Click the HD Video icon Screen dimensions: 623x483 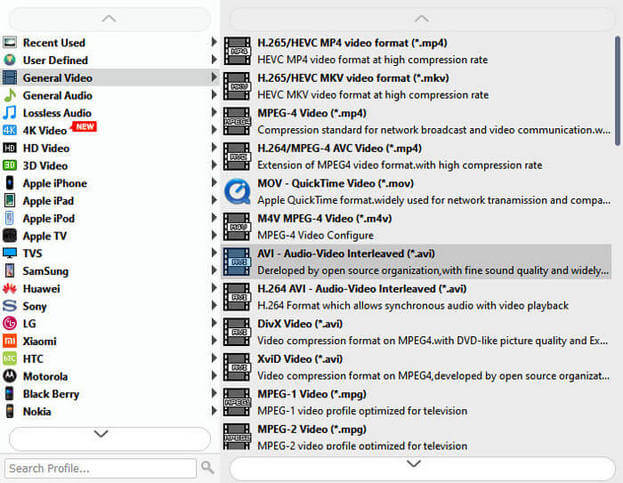10,148
